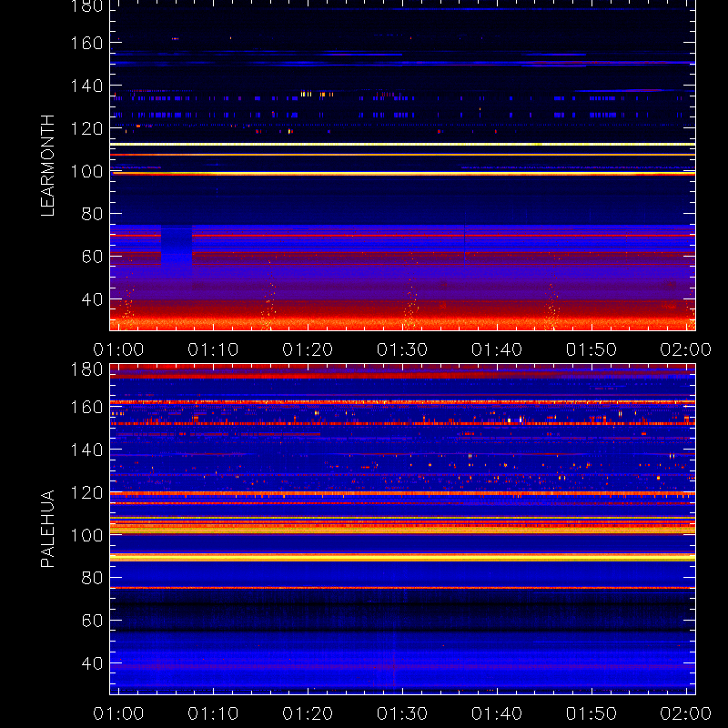
Task: Choose the 01:40 time label under Palehua plot
Action: point(497,713)
